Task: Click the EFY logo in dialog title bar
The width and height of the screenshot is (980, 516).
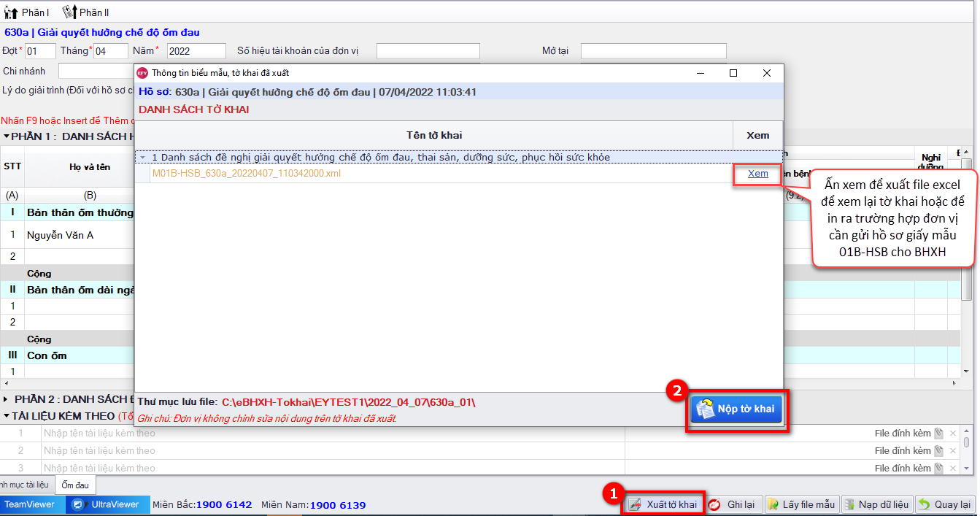Action: tap(142, 73)
